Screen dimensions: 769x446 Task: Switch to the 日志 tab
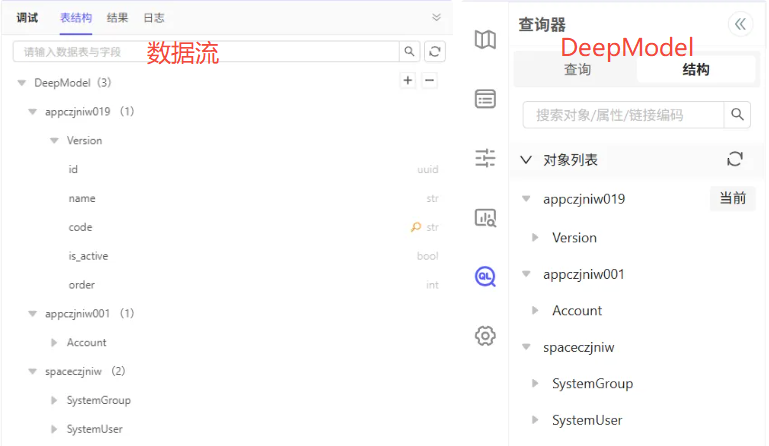point(154,18)
